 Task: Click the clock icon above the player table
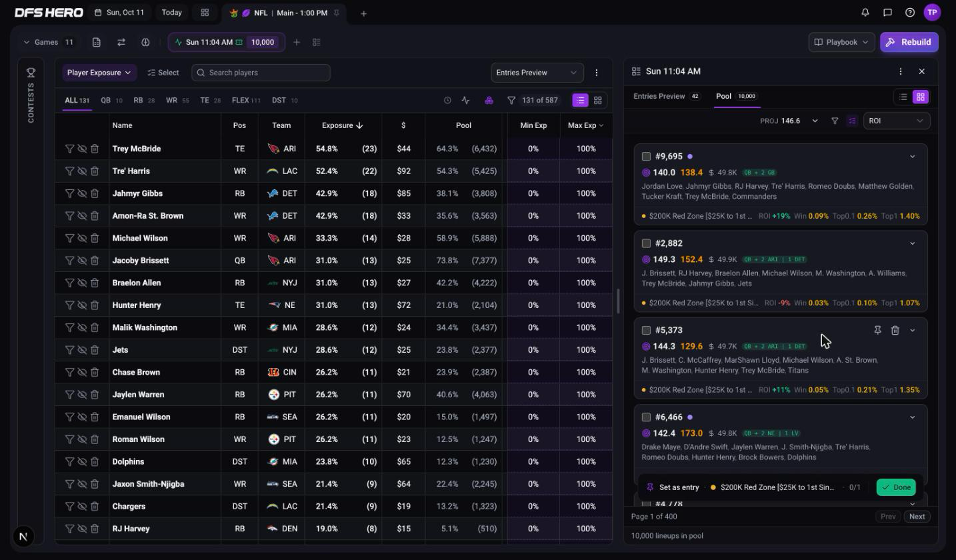(x=447, y=101)
